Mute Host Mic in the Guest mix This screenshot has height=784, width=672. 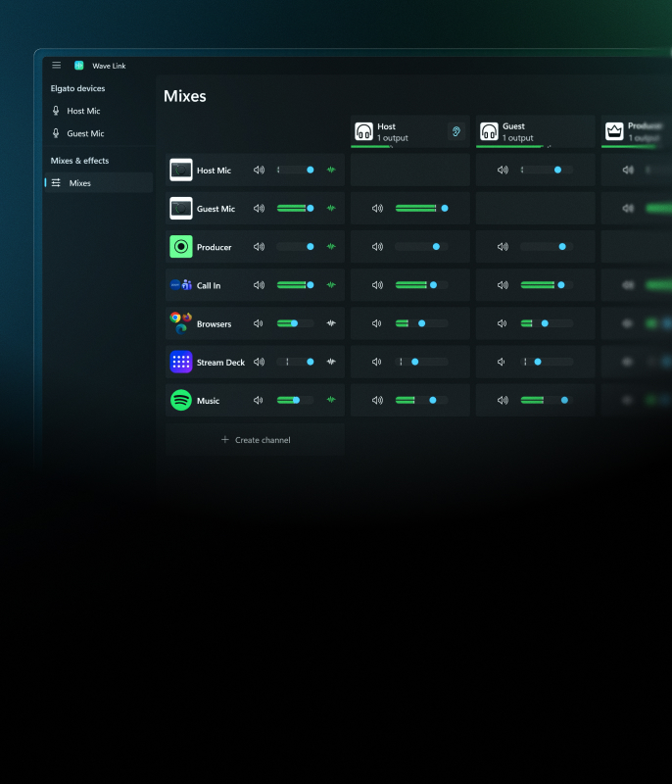click(x=503, y=170)
